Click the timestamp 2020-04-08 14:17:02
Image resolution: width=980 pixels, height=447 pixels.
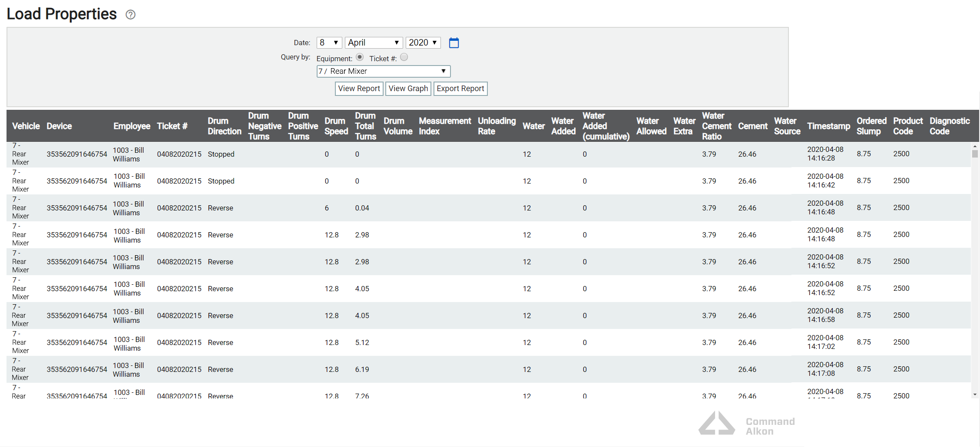coord(825,342)
